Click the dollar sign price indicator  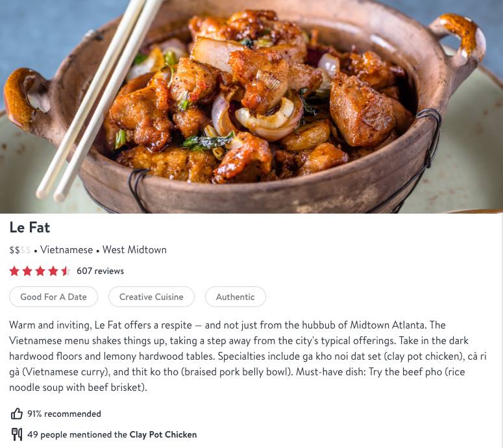[x=20, y=250]
